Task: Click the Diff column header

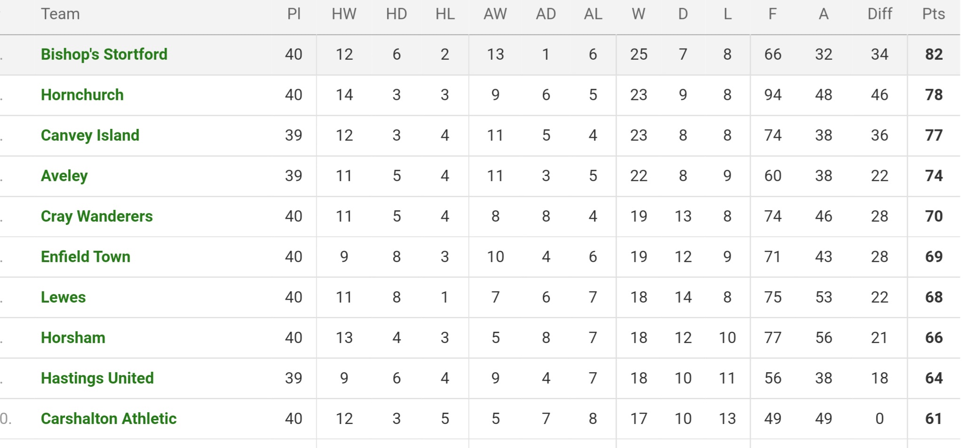Action: [x=880, y=14]
